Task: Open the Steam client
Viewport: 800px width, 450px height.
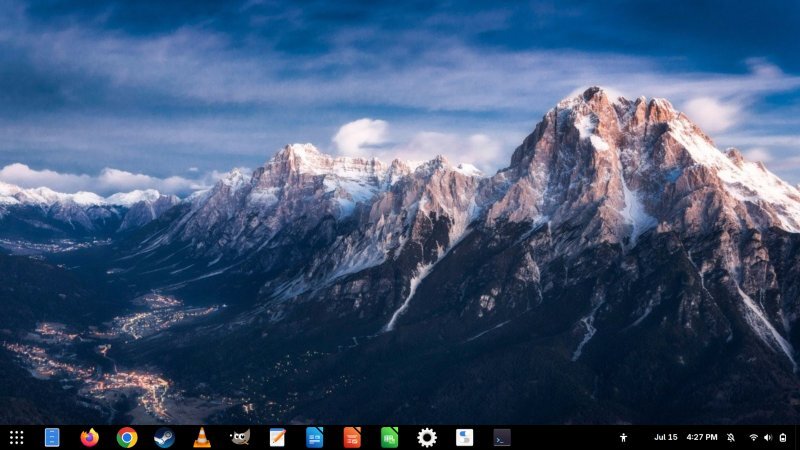Action: [x=164, y=437]
